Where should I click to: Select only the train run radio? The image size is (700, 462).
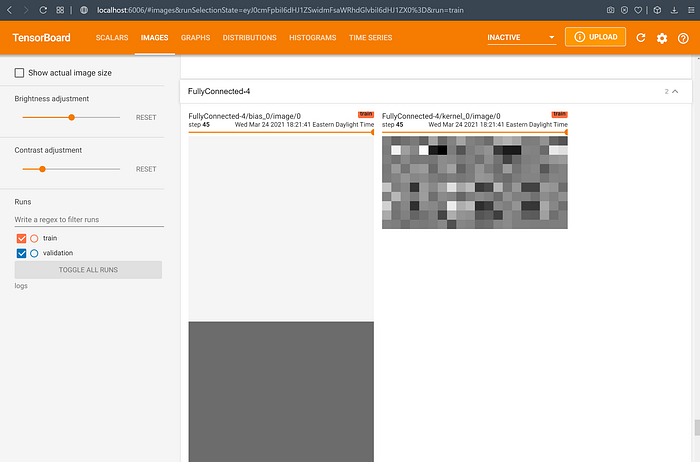tap(34, 238)
